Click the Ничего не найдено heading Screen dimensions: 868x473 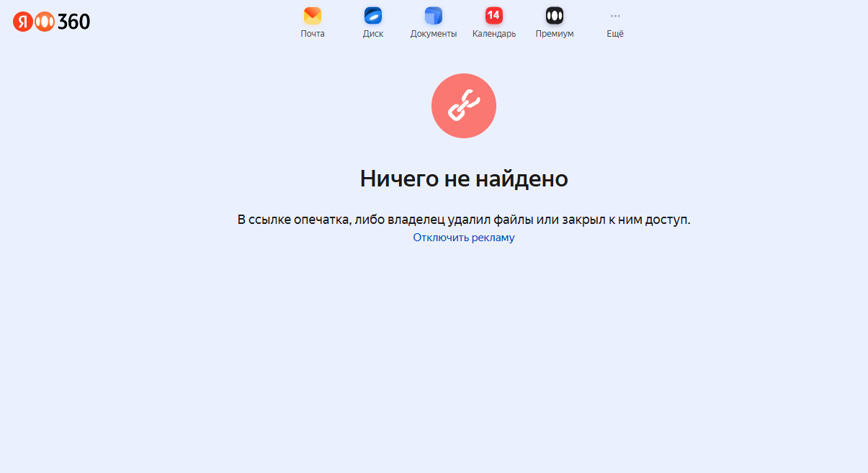464,179
